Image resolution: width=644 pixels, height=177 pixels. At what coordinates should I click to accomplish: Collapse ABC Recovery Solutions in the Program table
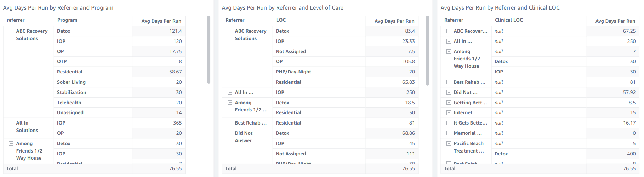11,31
